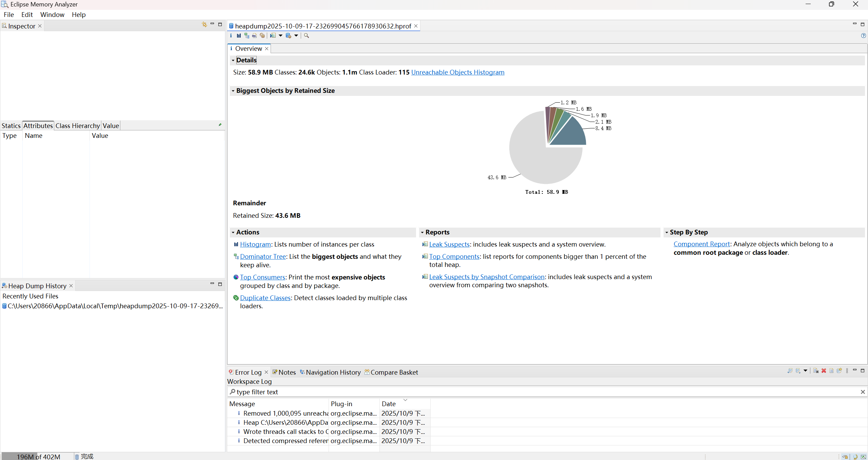Click the Inspector link-with-editor icon
Screen dimensions: 868x460
point(204,24)
